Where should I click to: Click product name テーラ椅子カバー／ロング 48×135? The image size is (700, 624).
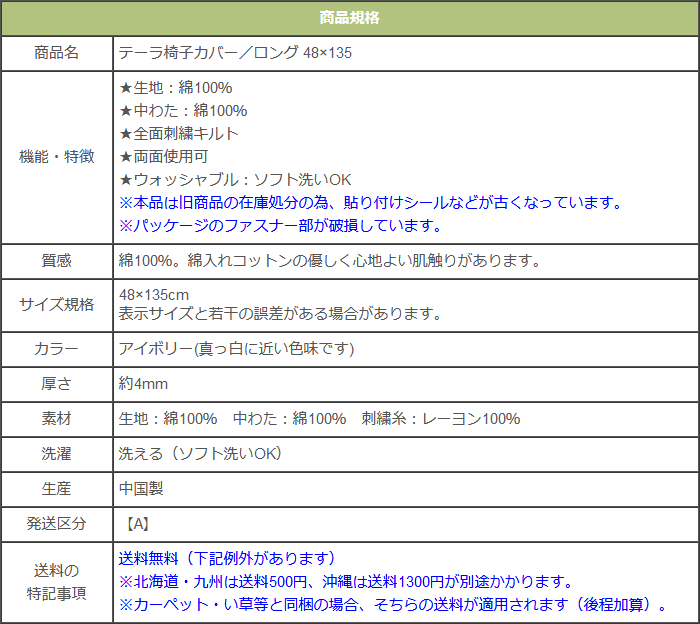point(235,52)
